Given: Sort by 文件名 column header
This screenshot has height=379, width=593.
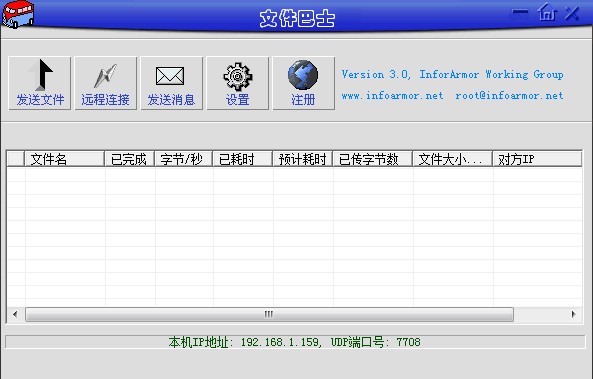Looking at the screenshot, I should pyautogui.click(x=64, y=159).
